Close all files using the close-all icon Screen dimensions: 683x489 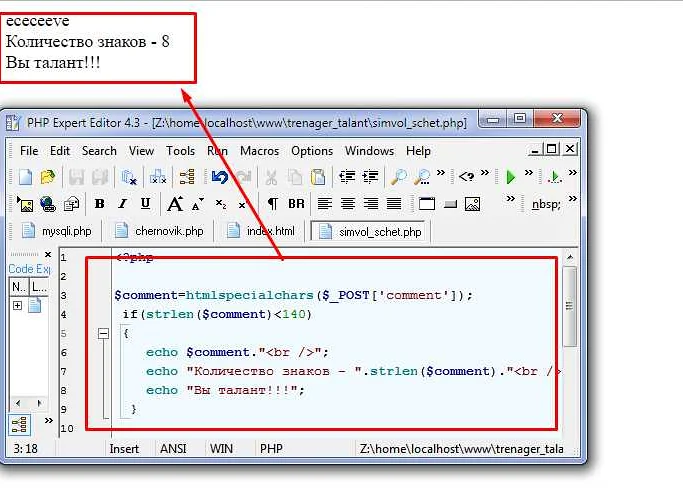coord(158,177)
